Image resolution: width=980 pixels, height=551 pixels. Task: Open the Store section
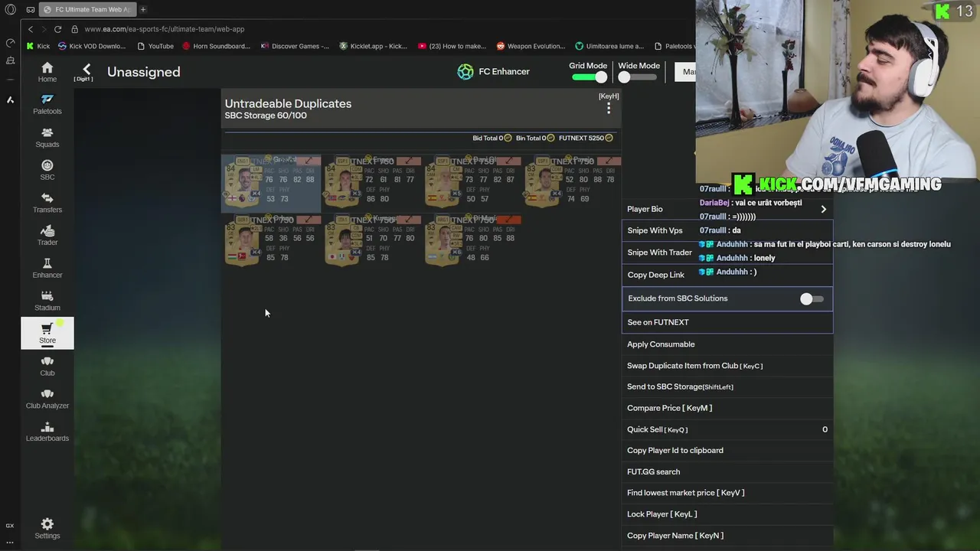[x=47, y=333]
